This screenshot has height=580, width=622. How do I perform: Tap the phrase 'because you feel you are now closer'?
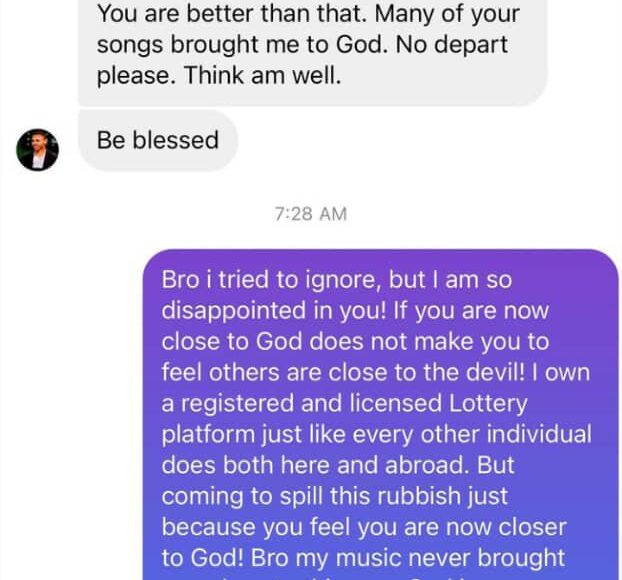coord(364,528)
